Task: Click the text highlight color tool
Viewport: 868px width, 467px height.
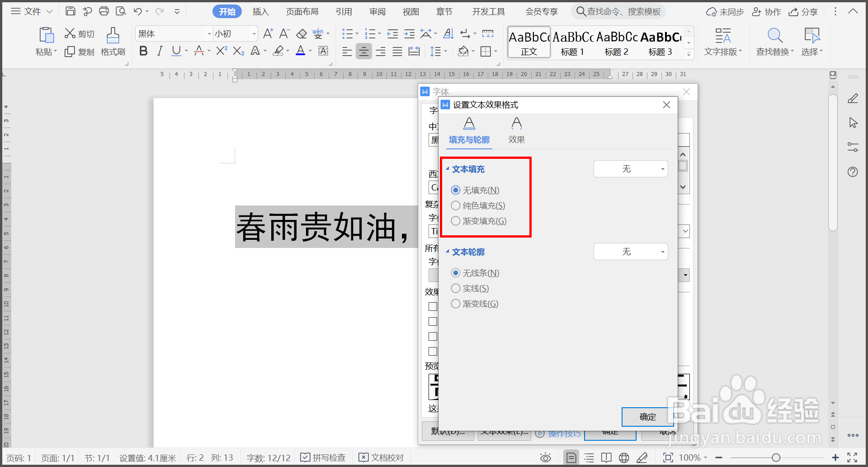Action: click(x=278, y=51)
